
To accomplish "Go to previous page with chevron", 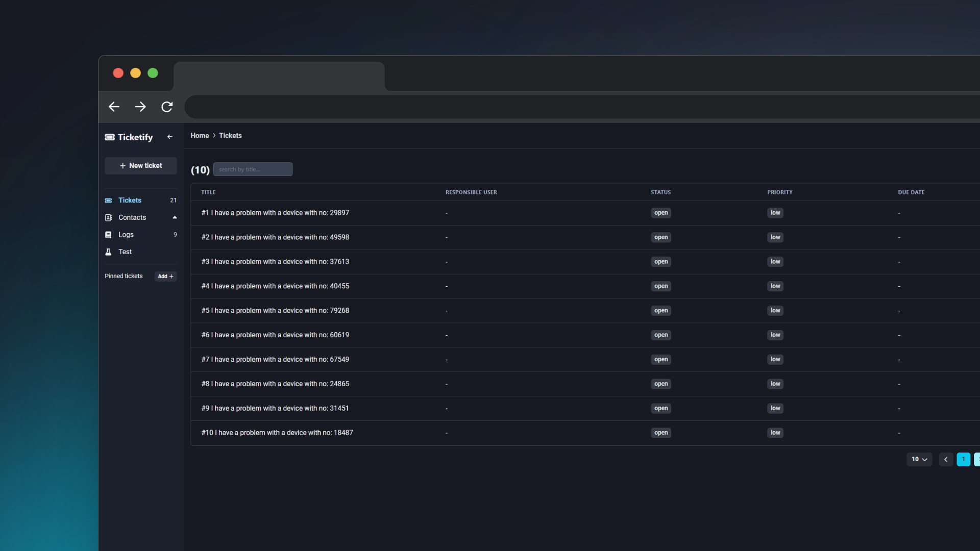I will [946, 459].
